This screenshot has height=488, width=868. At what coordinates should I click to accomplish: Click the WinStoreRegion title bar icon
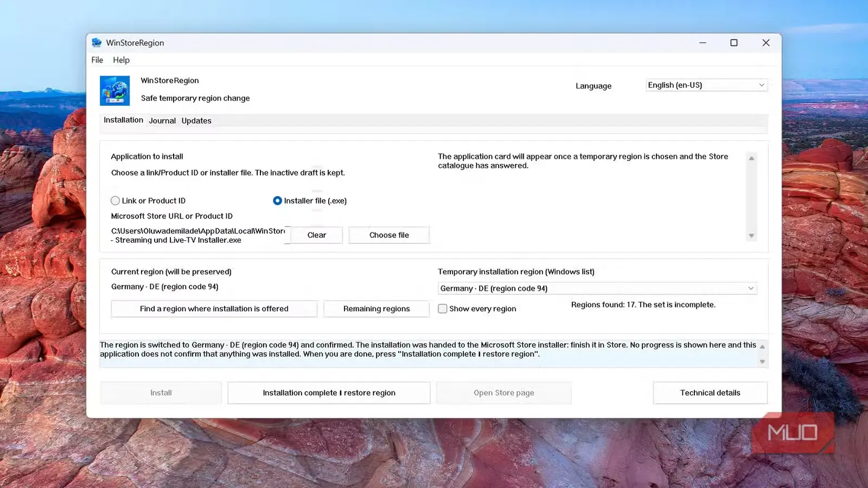97,42
